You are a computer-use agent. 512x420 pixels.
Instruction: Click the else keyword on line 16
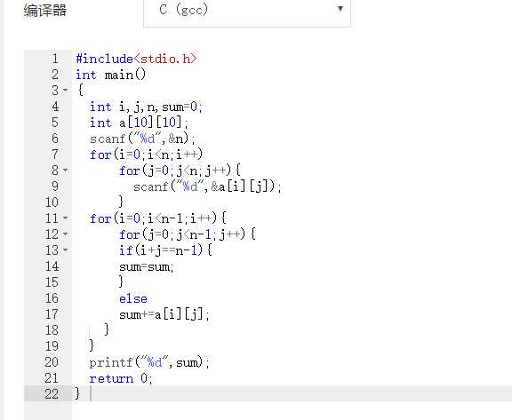133,298
